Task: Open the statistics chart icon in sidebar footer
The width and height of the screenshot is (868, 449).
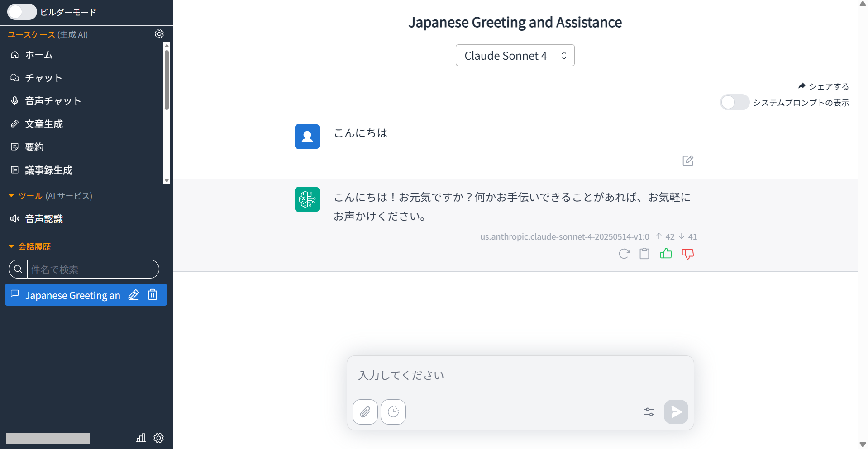Action: coord(141,438)
